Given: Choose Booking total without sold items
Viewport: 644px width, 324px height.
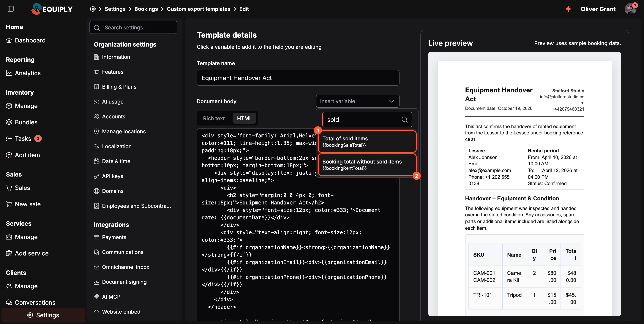Looking at the screenshot, I should 367,165.
